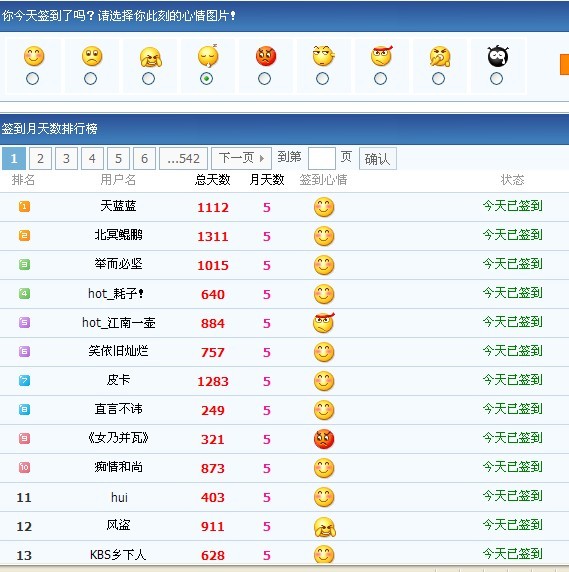
Task: Select radio button under black furry emoji
Action: (x=496, y=79)
